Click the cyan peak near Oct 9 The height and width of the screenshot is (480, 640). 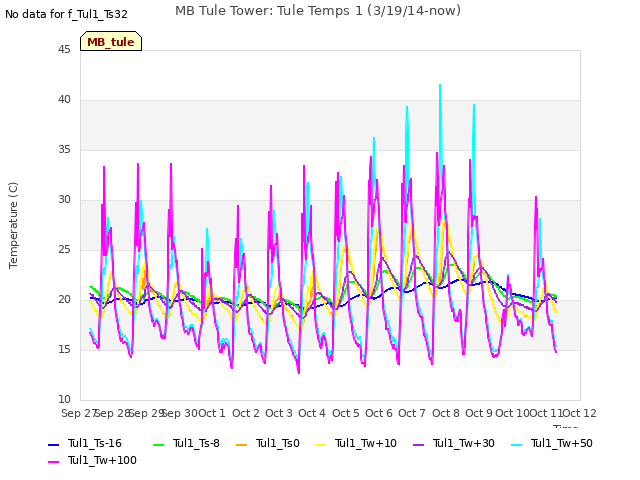[474, 105]
